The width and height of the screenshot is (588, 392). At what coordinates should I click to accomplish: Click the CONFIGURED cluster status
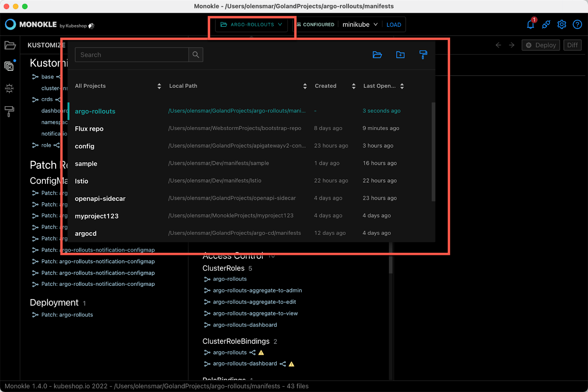click(x=316, y=25)
